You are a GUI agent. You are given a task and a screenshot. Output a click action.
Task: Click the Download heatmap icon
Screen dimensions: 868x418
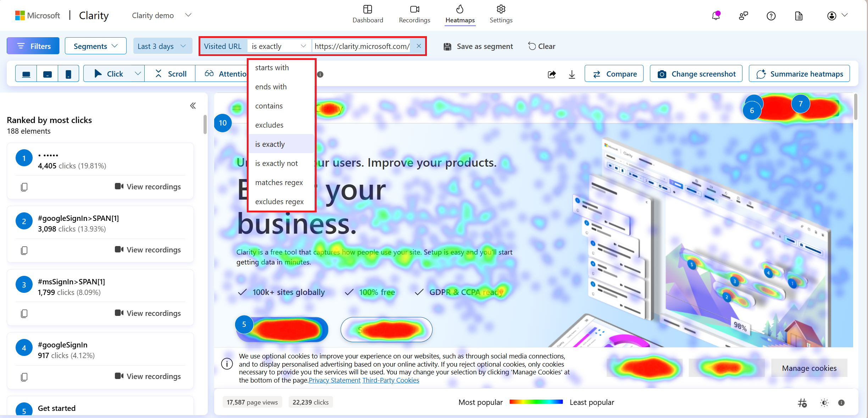pyautogui.click(x=572, y=74)
